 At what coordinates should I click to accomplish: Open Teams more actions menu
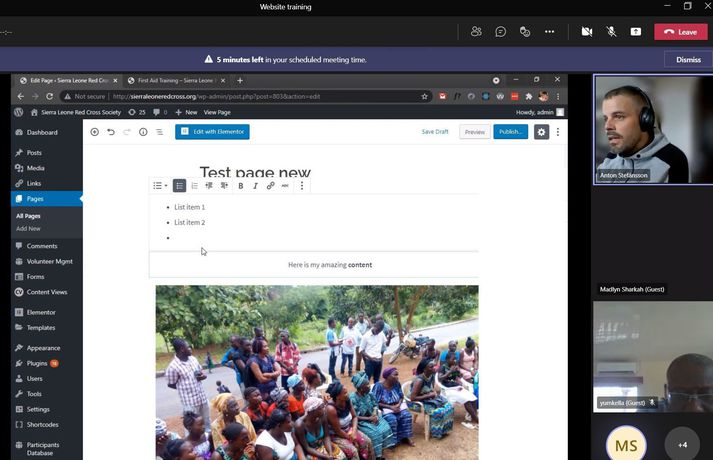[549, 31]
